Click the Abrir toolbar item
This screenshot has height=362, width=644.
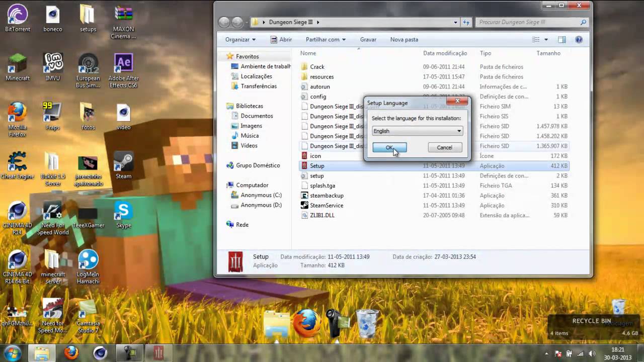click(281, 39)
